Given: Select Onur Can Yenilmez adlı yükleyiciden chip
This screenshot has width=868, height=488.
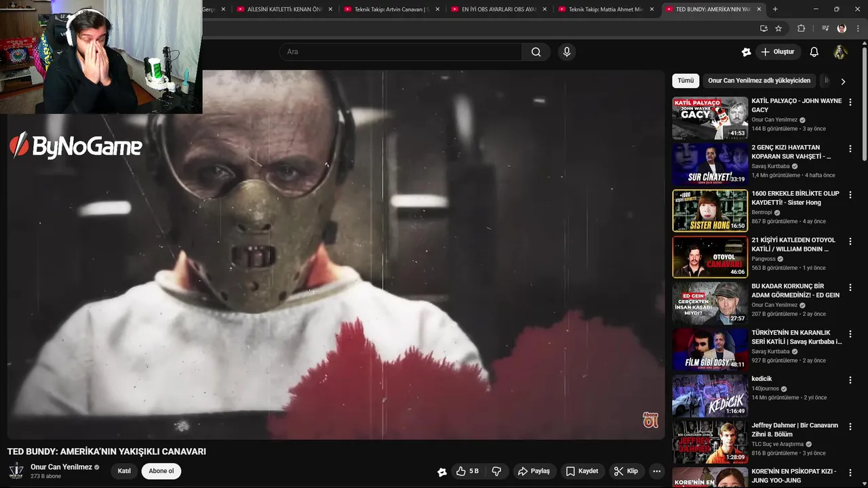Looking at the screenshot, I should coord(759,81).
